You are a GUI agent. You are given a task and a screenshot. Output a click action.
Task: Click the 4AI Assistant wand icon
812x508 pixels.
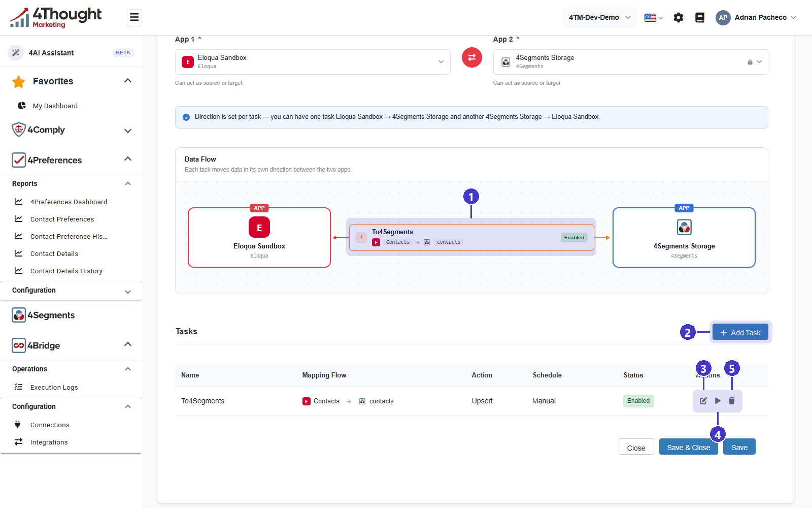(x=16, y=53)
